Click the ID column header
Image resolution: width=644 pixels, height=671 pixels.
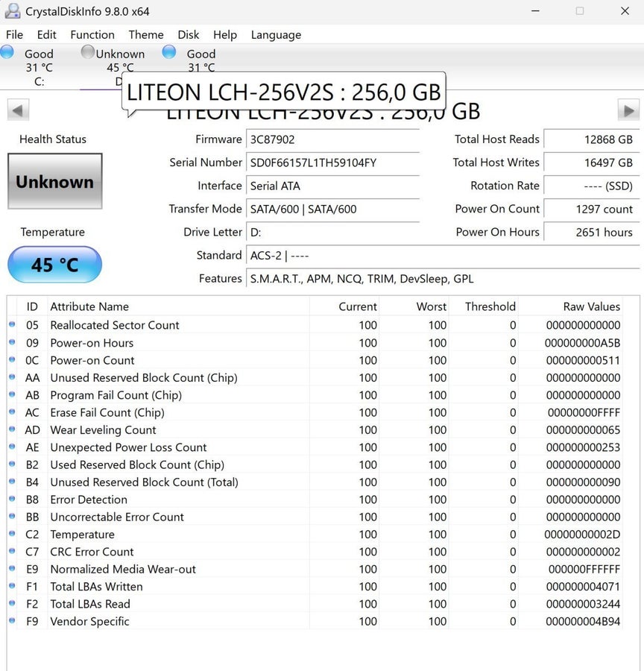click(32, 306)
